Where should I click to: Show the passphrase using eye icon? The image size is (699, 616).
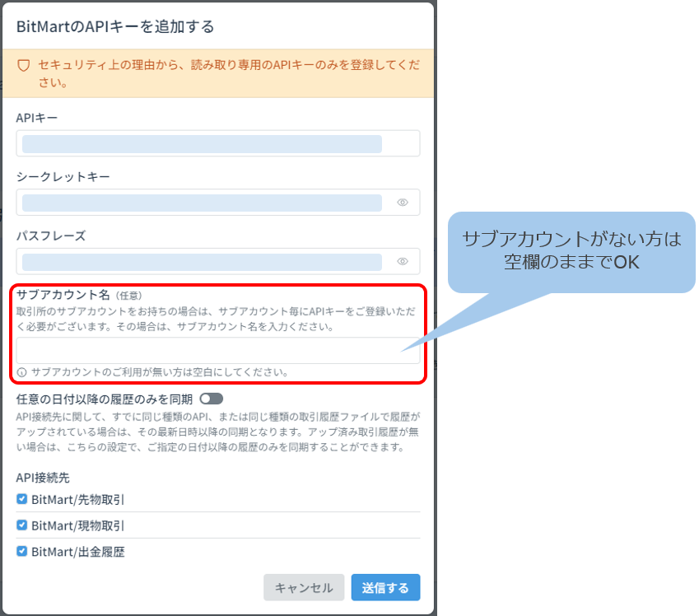[403, 261]
